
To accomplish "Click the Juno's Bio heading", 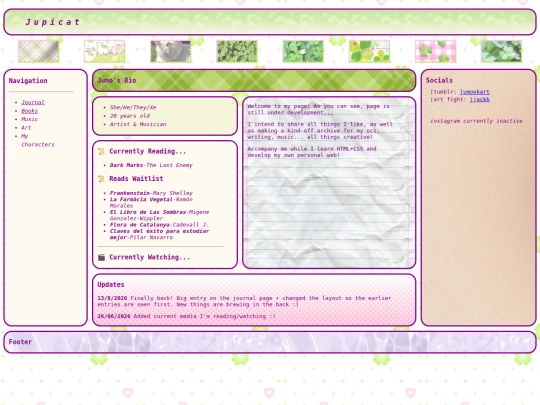I will coord(117,80).
